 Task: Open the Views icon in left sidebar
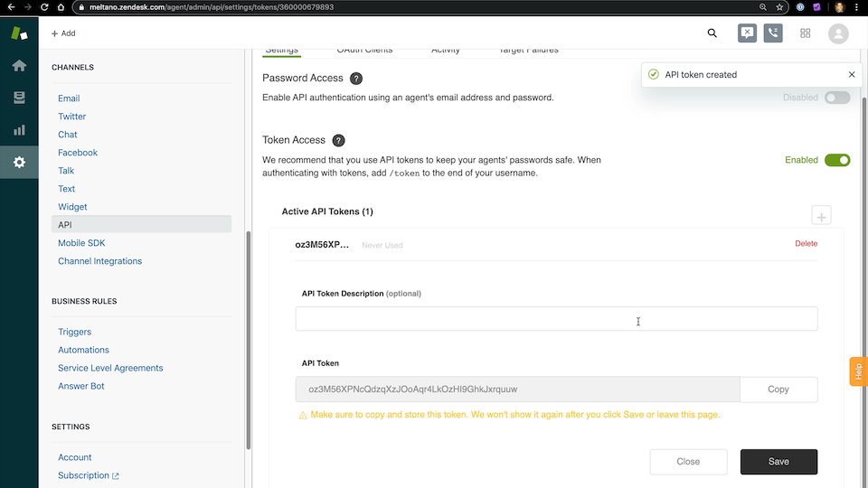click(x=19, y=98)
